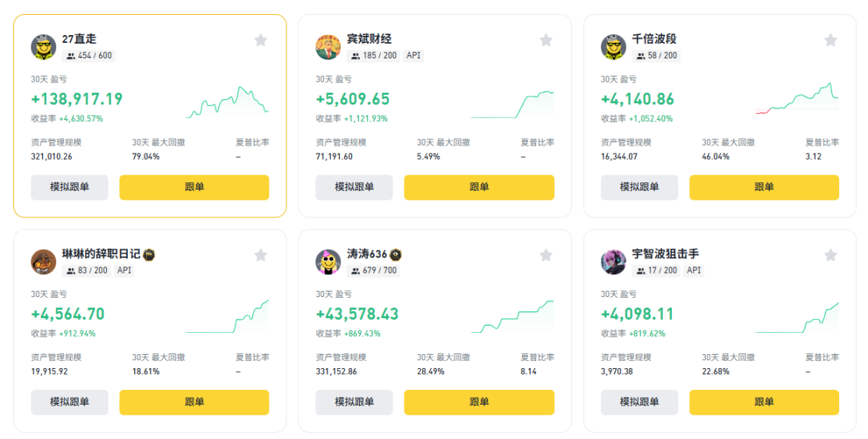The height and width of the screenshot is (439, 868).
Task: Click 跟单 button for 27直走
Action: point(194,187)
